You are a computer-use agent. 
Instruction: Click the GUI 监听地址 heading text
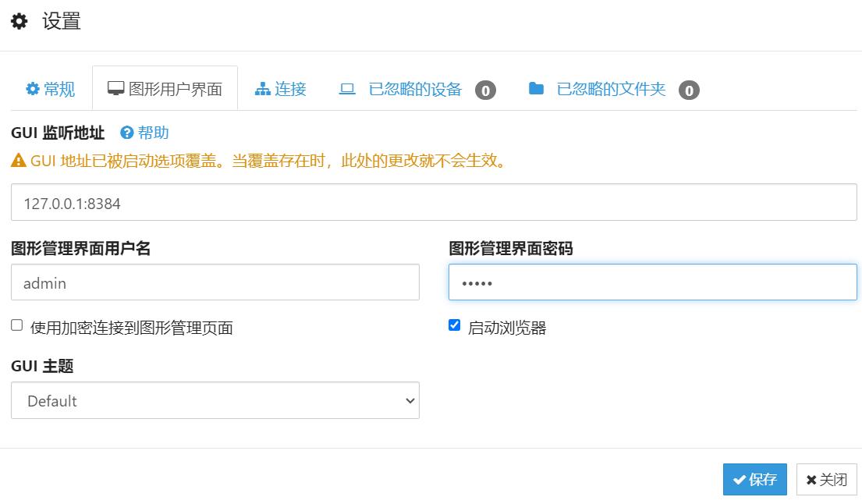point(58,133)
